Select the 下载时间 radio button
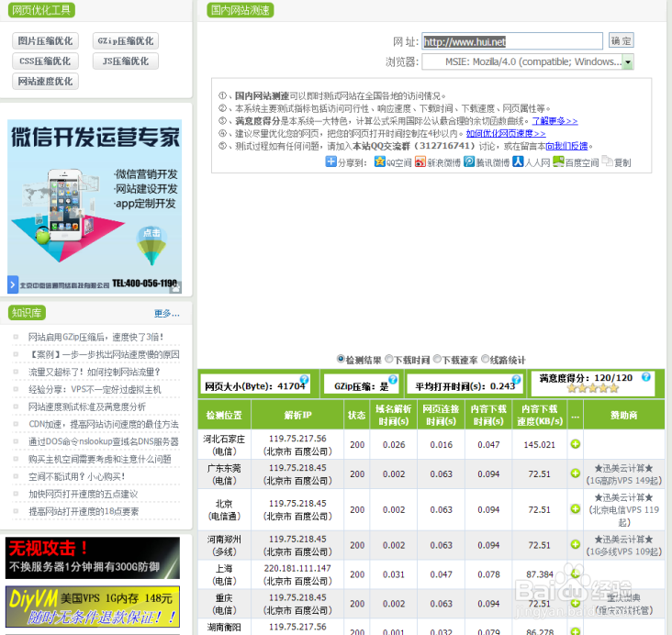 click(x=388, y=359)
